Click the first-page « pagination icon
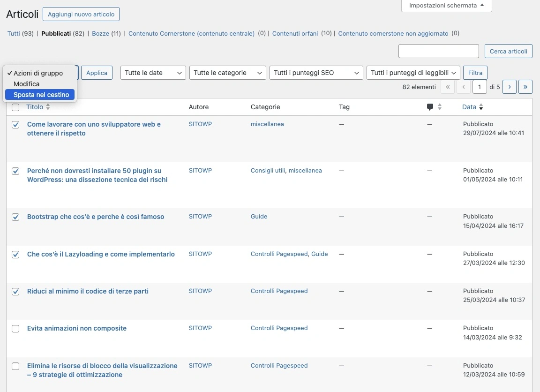 tap(448, 87)
